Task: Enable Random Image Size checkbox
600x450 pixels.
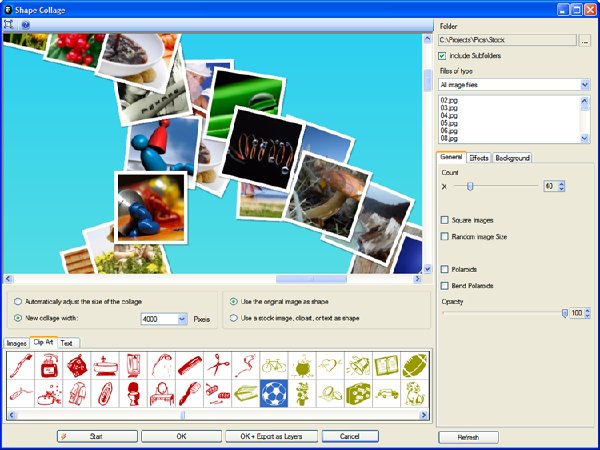Action: tap(444, 236)
